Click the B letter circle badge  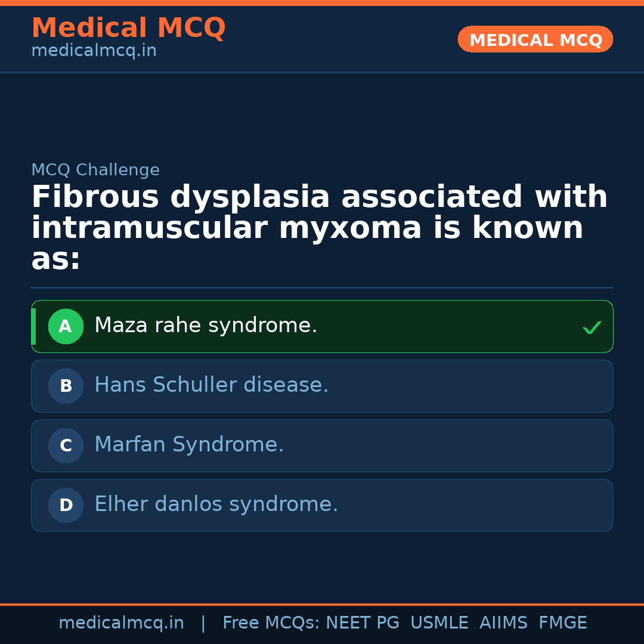[x=66, y=386]
